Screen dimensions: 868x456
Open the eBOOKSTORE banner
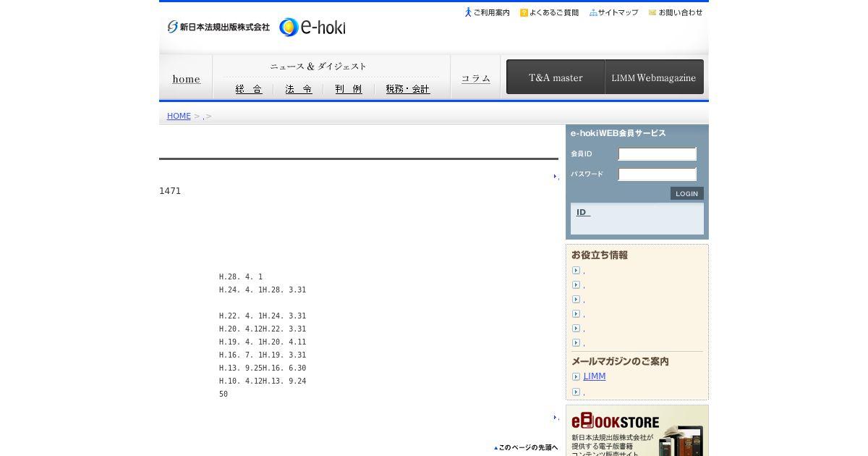[637, 431]
